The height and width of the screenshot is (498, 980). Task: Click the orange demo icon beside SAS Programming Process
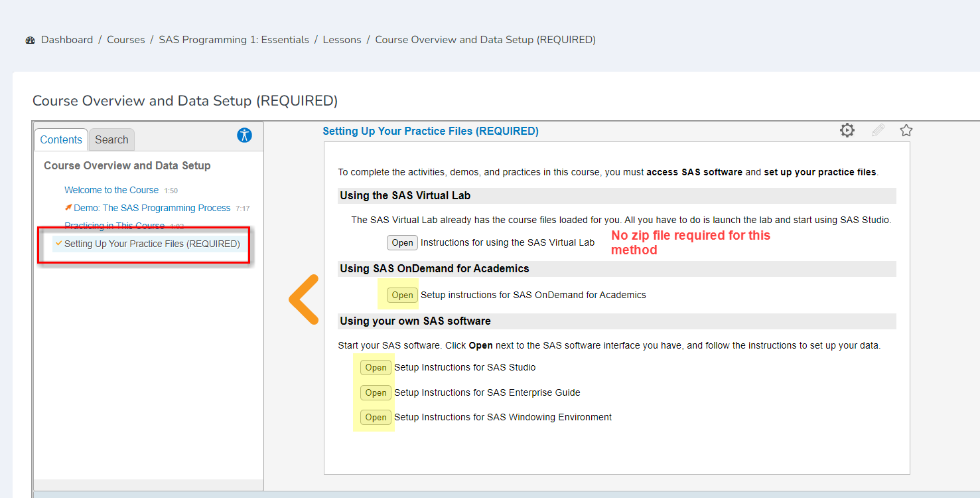[68, 207]
